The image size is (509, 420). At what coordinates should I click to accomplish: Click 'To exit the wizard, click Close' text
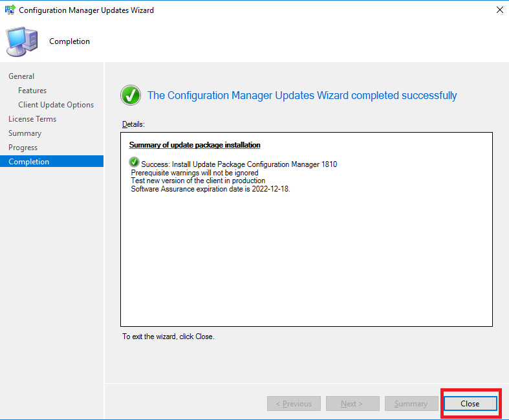point(168,337)
